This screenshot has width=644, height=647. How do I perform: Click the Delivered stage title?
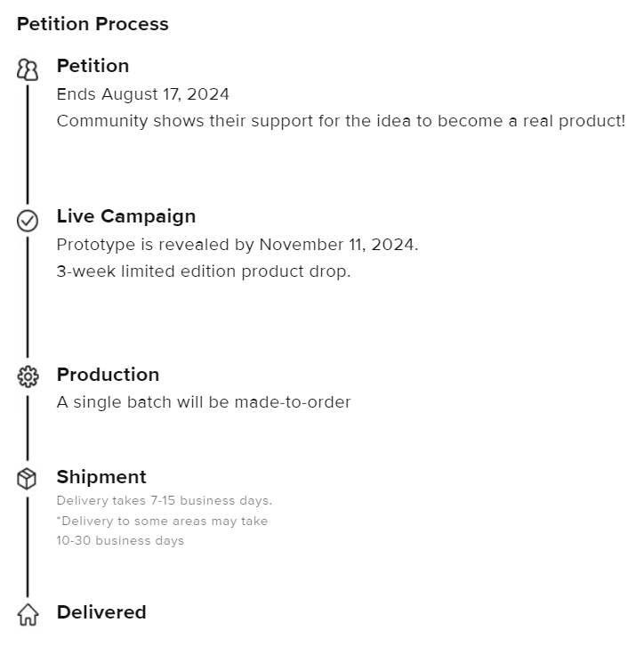(101, 612)
